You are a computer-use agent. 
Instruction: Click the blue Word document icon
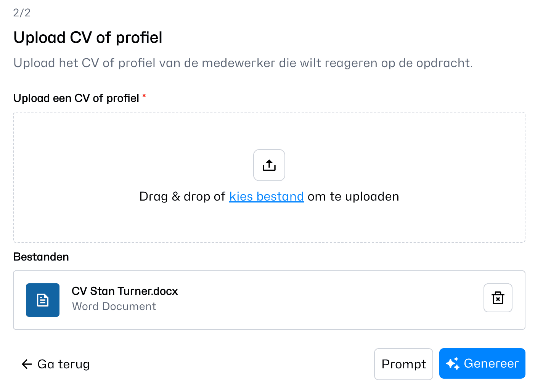43,300
